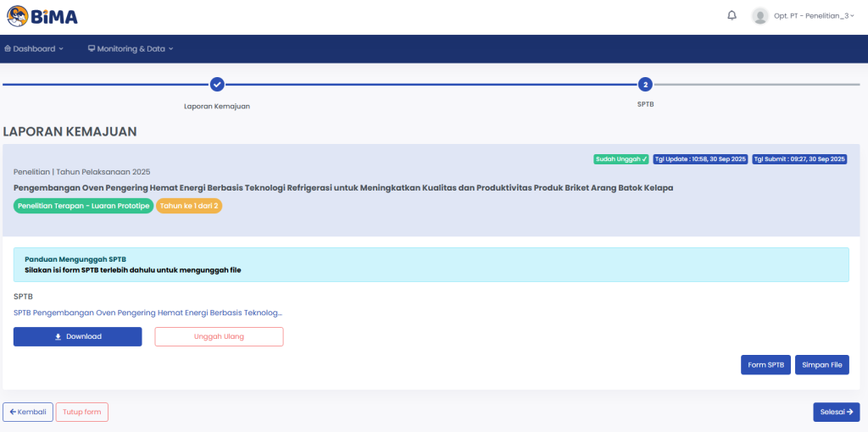The image size is (868, 432).
Task: Click the user avatar icon
Action: 759,16
